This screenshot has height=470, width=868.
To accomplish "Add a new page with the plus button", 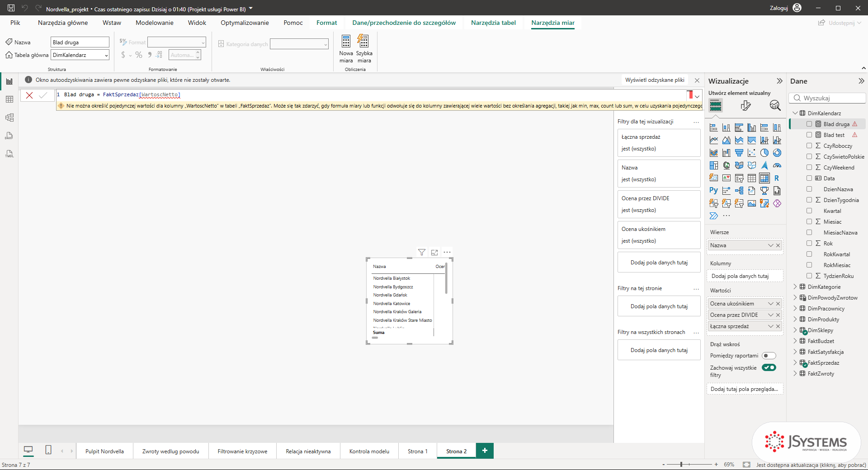I will click(485, 451).
